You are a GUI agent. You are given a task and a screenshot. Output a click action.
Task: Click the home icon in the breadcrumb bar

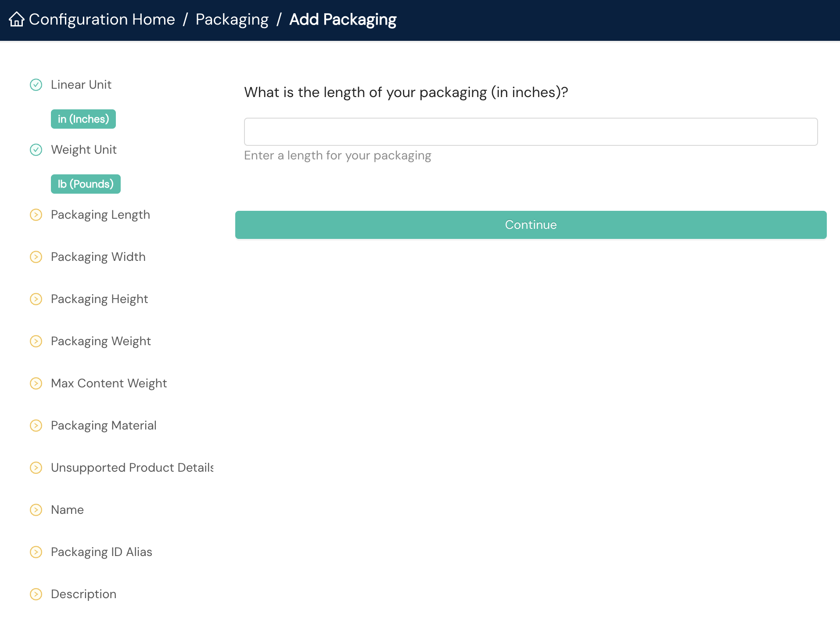[x=17, y=20]
